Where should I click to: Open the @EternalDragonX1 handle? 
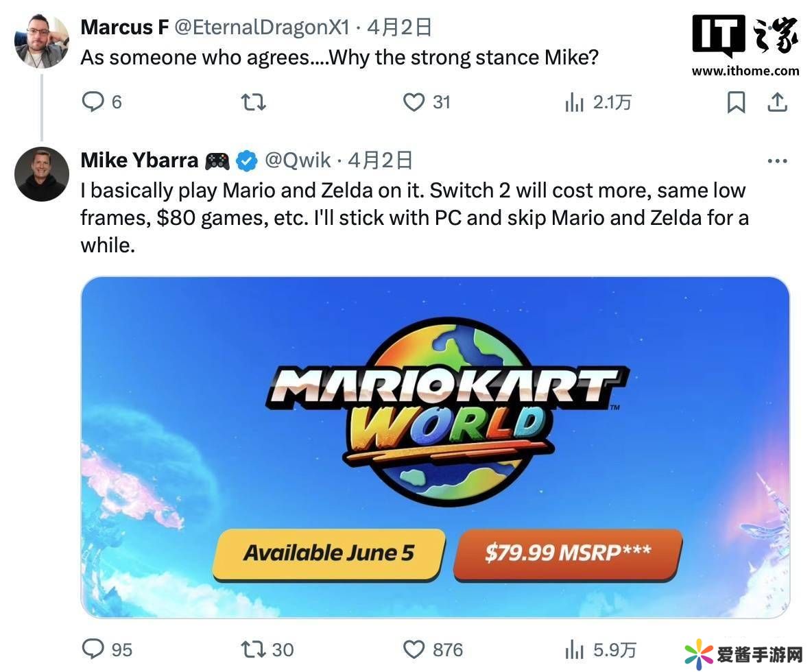(x=261, y=27)
